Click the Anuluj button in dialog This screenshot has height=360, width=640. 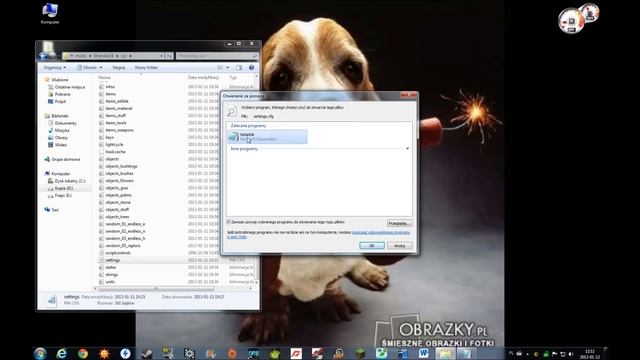click(400, 245)
